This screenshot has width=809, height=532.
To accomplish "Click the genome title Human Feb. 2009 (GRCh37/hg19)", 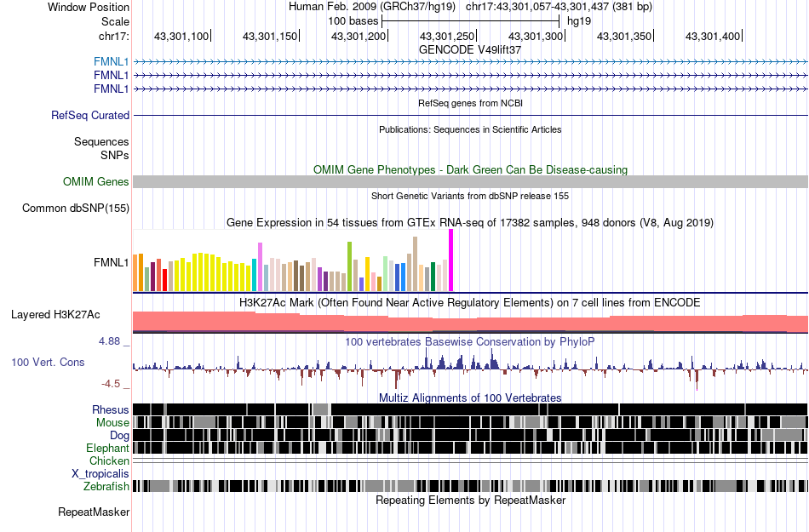I will [371, 7].
